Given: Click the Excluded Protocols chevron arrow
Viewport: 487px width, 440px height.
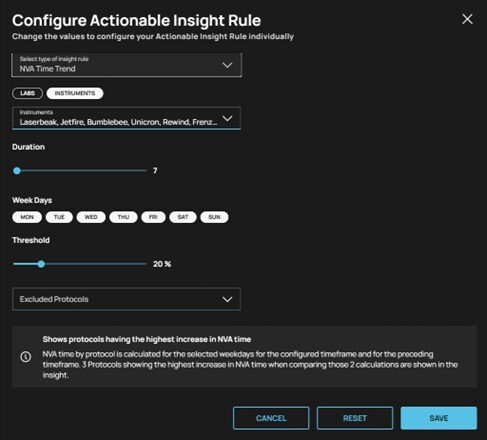Looking at the screenshot, I should (x=227, y=299).
